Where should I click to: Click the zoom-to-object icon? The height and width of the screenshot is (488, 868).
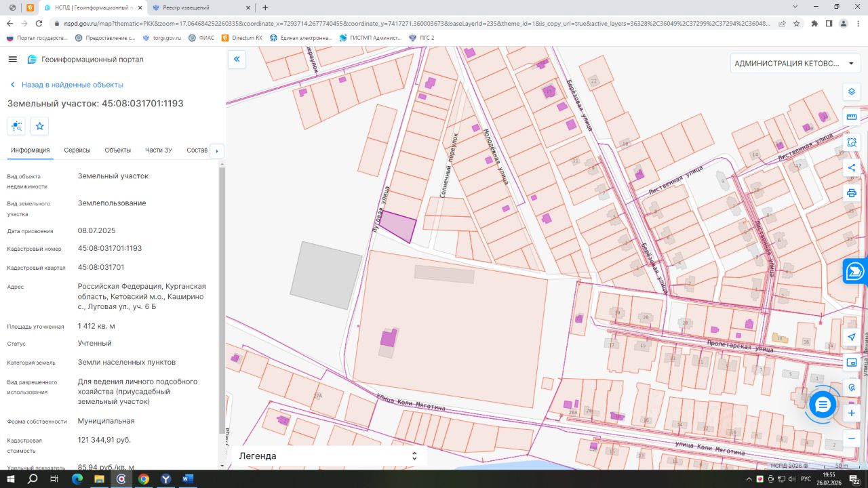click(x=16, y=126)
